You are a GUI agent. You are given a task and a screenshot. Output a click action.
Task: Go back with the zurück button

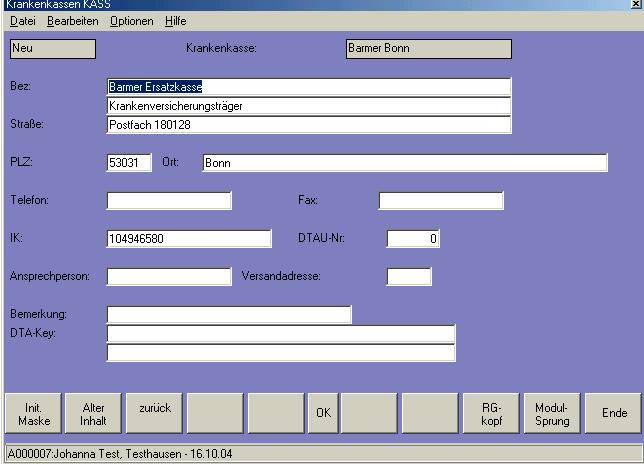coord(154,413)
